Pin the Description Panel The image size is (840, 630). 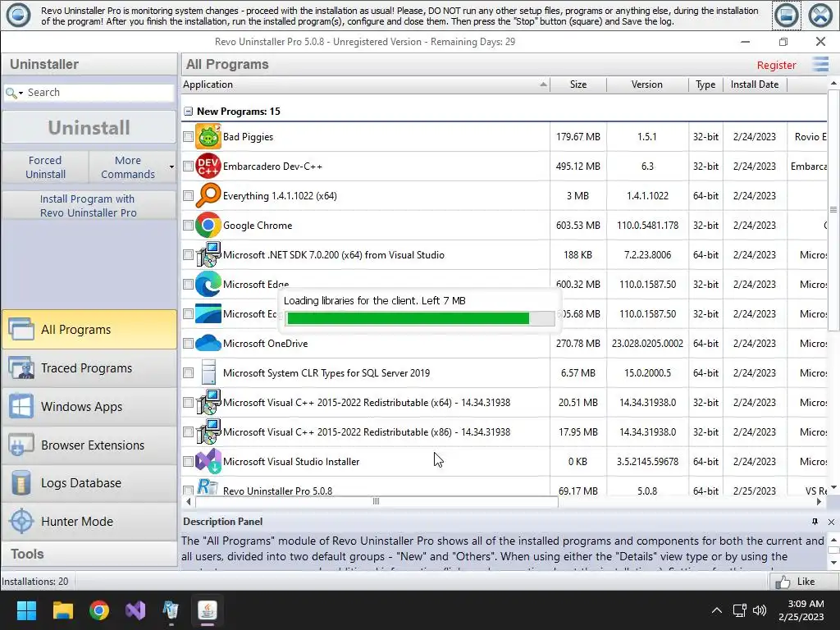point(815,521)
